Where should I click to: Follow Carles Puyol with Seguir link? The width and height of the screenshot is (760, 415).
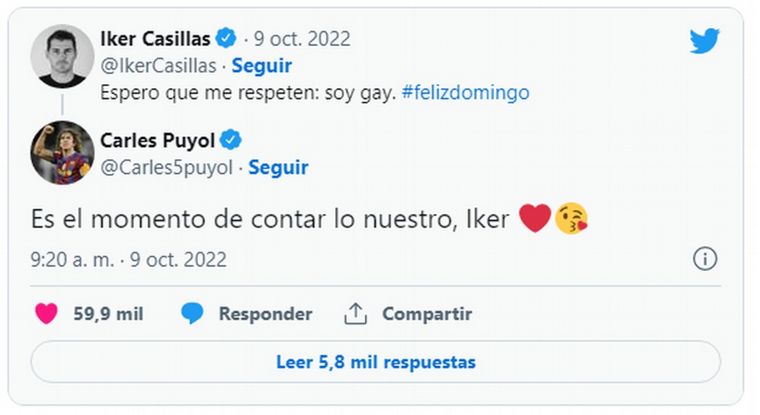tap(278, 167)
